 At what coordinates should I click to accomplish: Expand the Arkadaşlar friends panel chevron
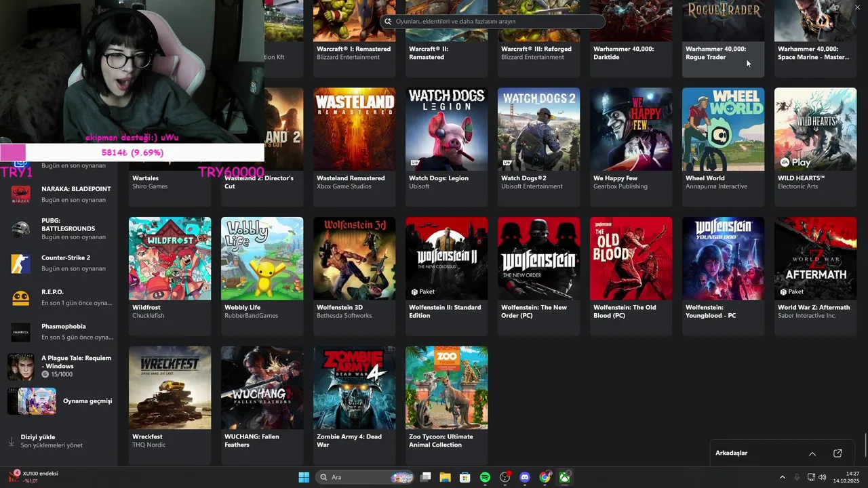point(812,453)
